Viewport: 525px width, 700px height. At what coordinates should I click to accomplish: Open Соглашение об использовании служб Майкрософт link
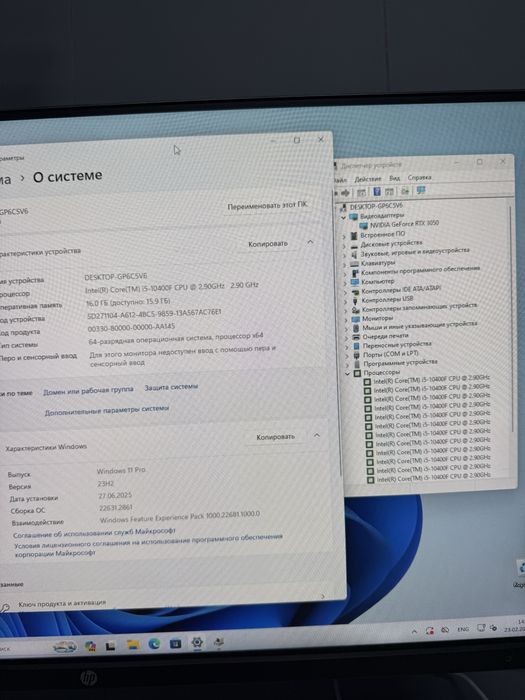click(x=94, y=533)
